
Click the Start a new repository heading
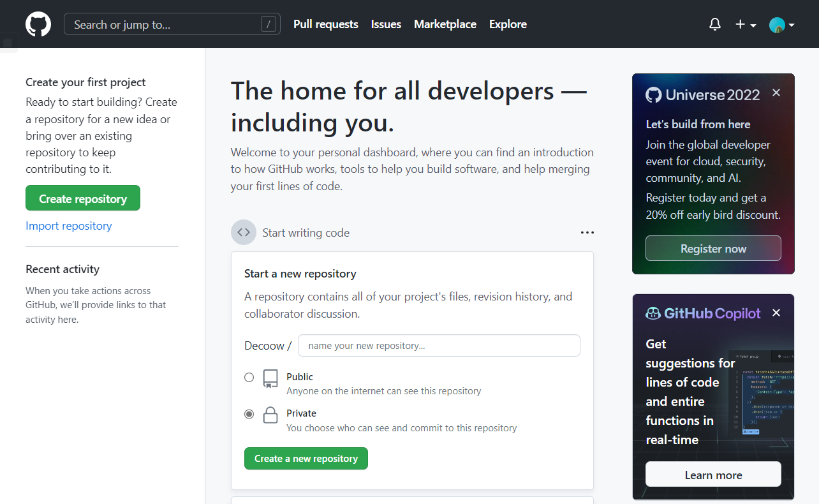click(300, 274)
